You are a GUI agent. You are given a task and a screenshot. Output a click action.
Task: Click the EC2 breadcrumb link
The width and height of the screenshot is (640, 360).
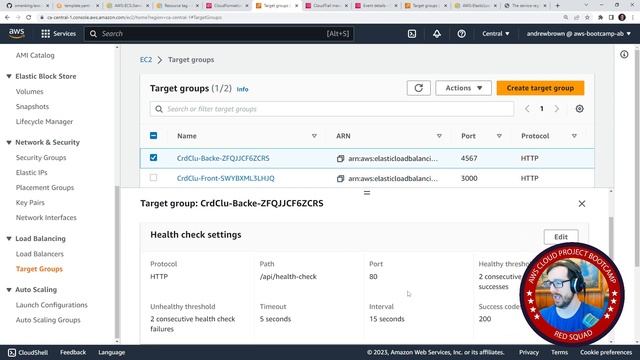(x=146, y=60)
